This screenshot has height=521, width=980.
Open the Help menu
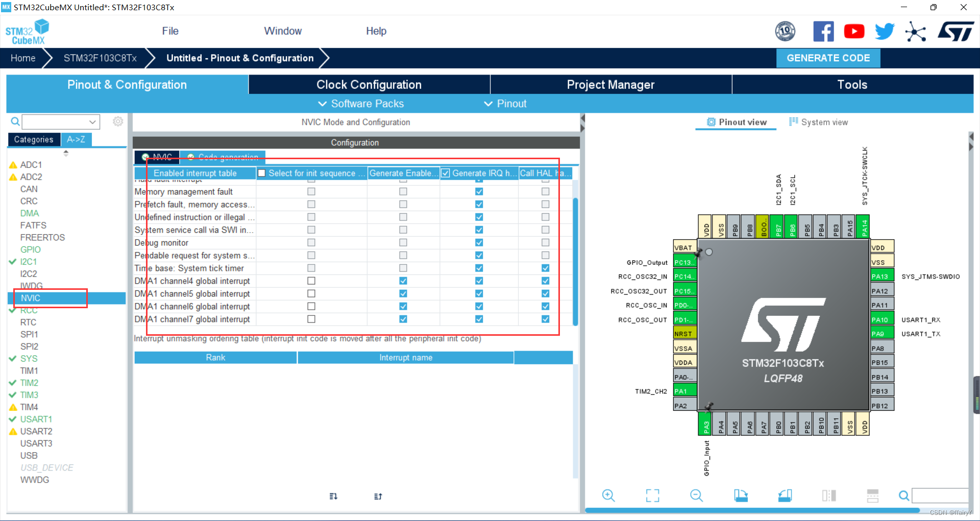[376, 31]
